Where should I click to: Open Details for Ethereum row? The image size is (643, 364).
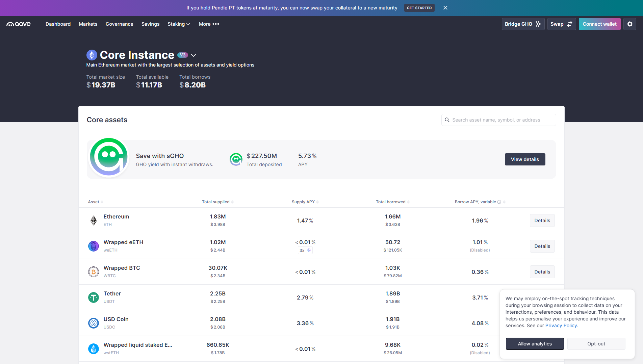pos(542,220)
